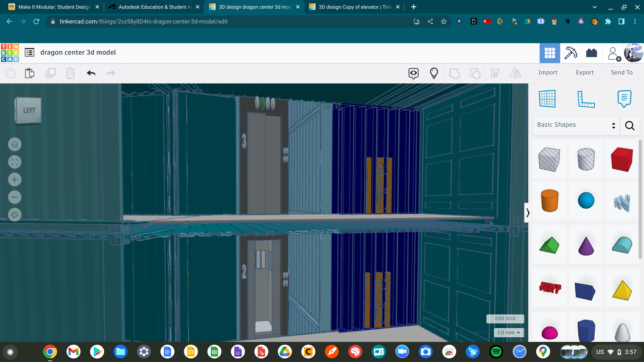Click the Paste clipboard icon
The width and height of the screenshot is (644, 362).
[30, 73]
